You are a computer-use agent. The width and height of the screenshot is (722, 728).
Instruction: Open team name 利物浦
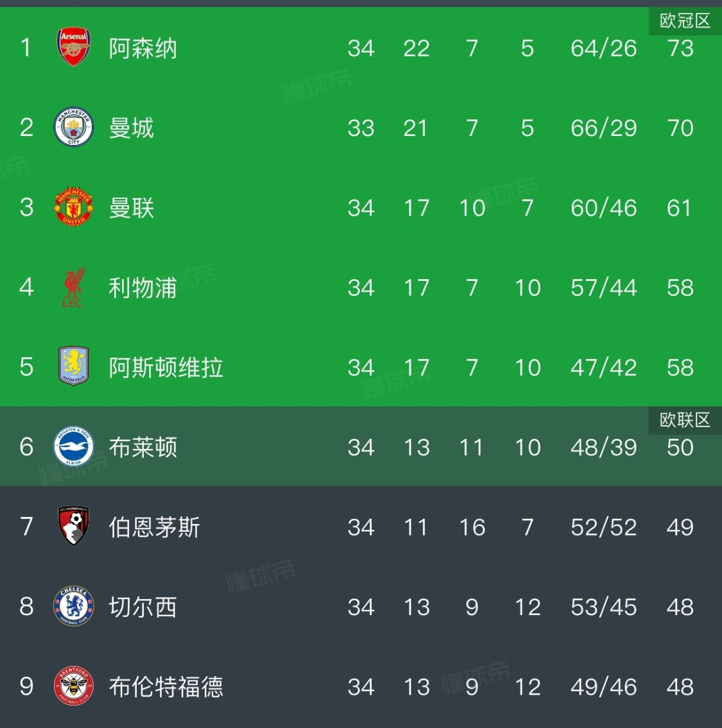pos(142,287)
